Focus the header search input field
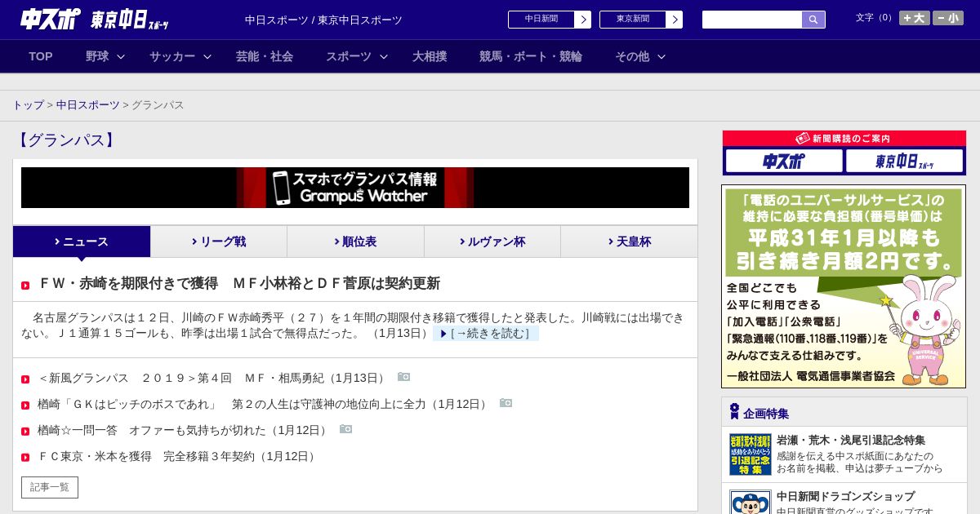Viewport: 980px width, 514px height. 752,20
